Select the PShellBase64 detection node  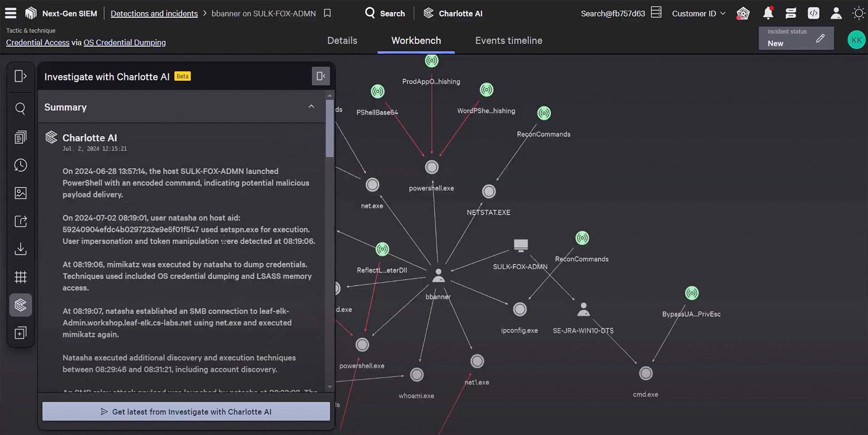point(377,91)
